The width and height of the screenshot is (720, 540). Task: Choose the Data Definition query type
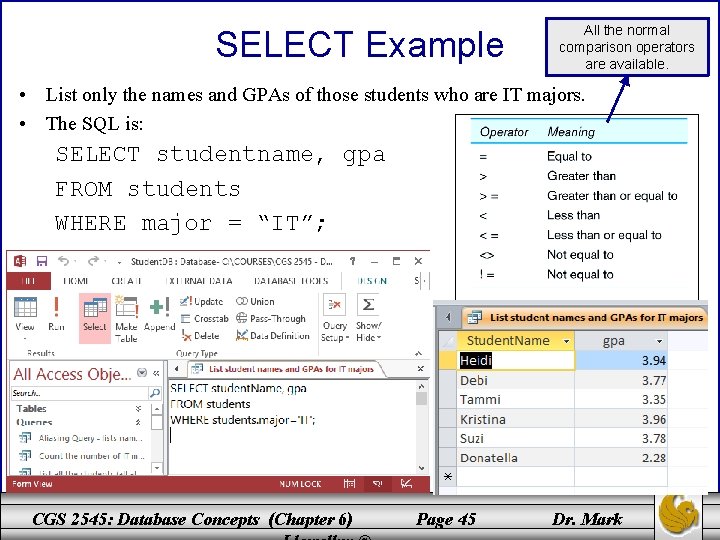tap(273, 336)
